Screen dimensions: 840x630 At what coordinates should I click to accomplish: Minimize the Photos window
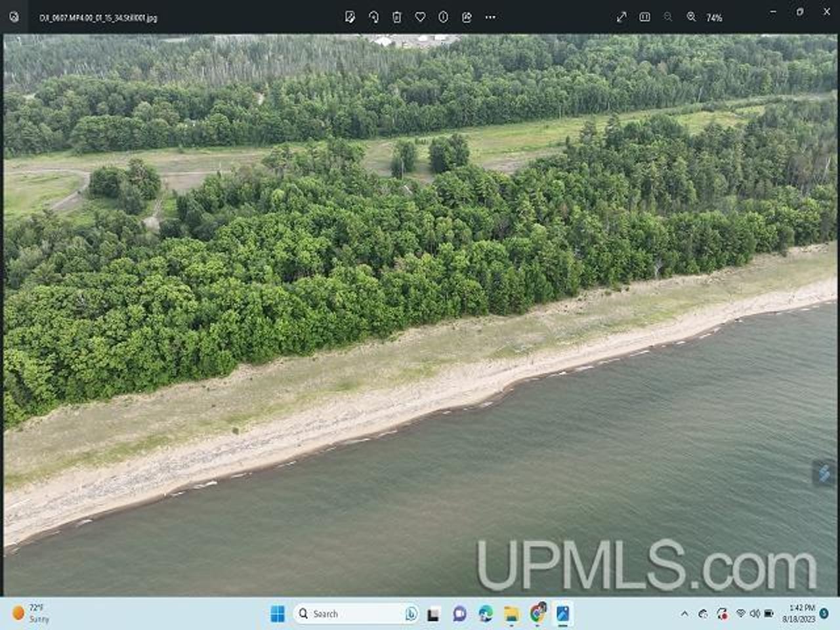click(773, 12)
